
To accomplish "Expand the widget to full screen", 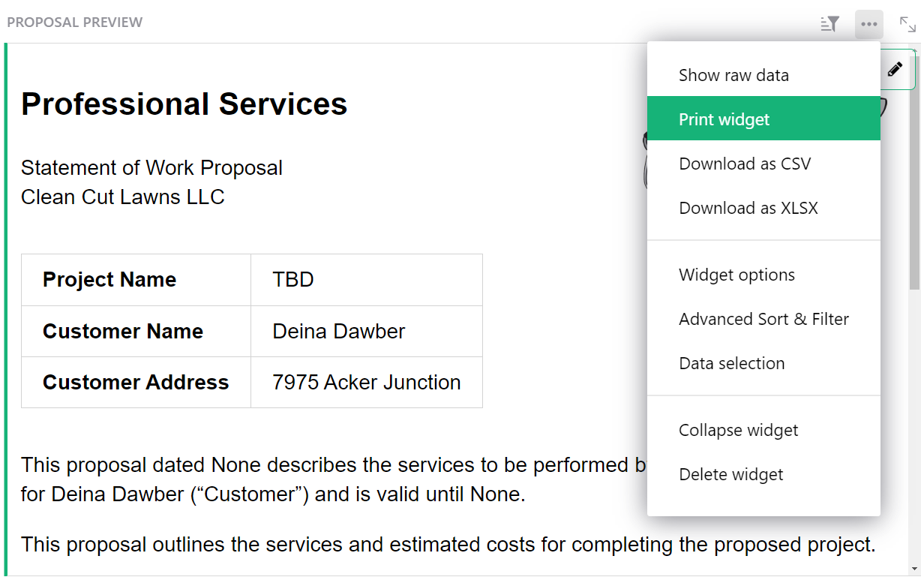I will coord(907,24).
